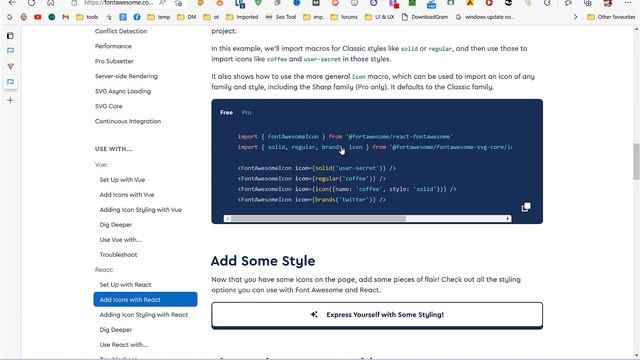Click the read aloud icon in address bar
640x360 pixels.
click(162, 3)
